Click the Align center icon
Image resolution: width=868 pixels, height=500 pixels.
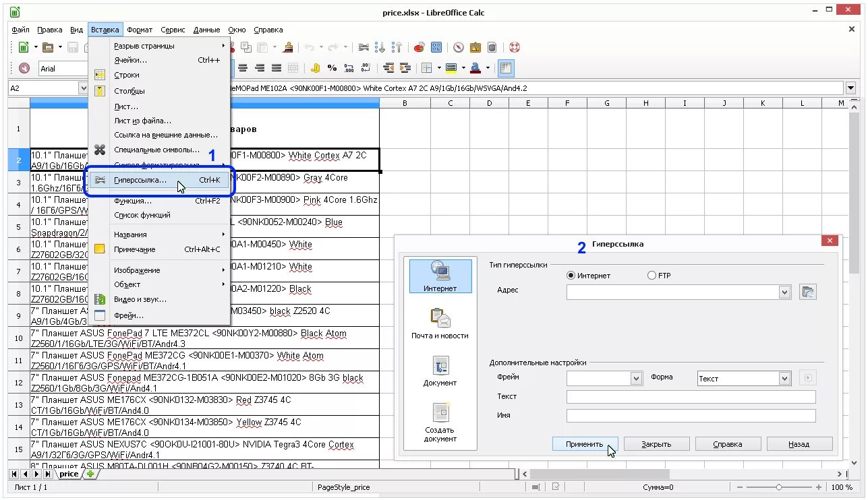click(243, 68)
